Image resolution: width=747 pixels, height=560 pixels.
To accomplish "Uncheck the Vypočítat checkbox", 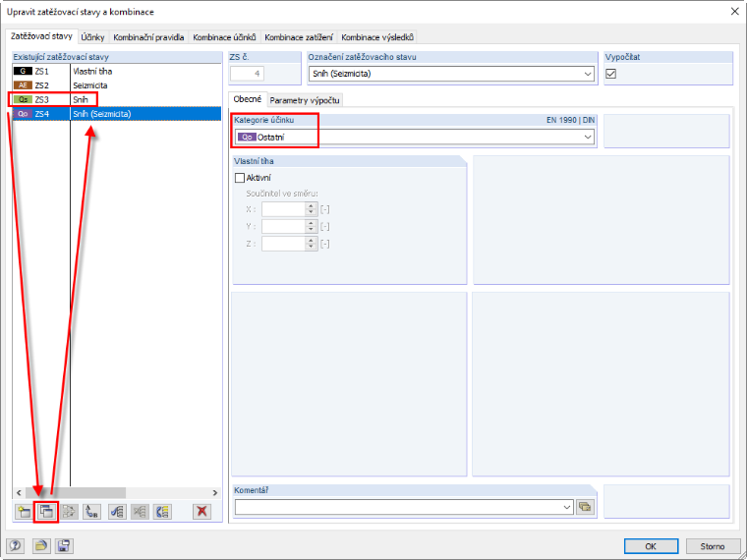I will (610, 74).
